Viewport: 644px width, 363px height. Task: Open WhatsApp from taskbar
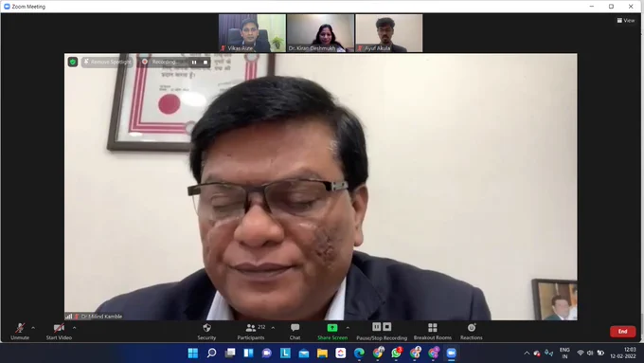click(x=396, y=354)
